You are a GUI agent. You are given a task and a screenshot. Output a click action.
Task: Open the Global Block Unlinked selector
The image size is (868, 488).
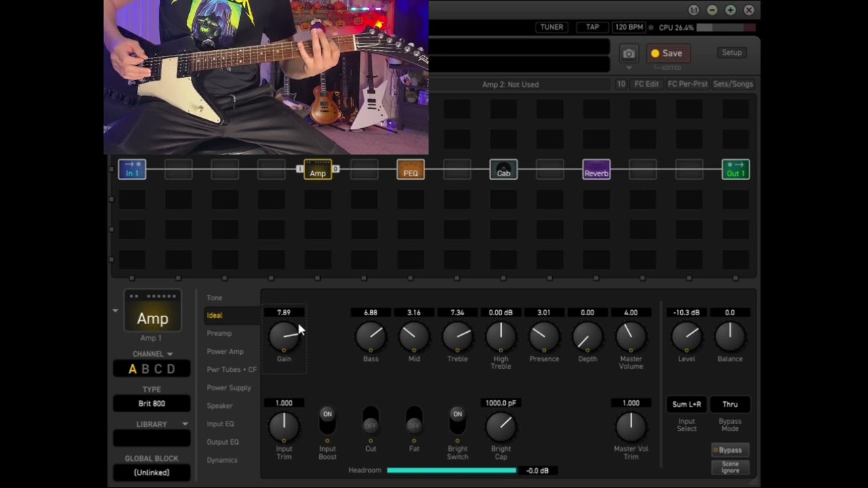pyautogui.click(x=152, y=472)
